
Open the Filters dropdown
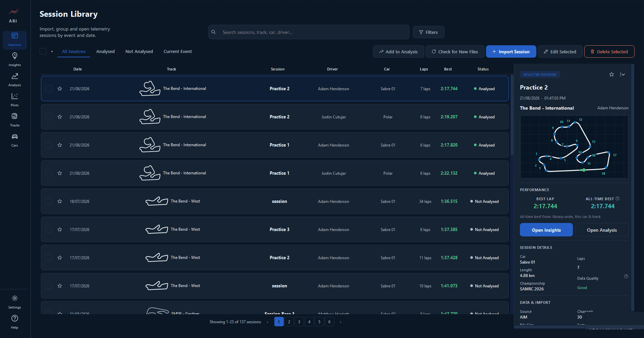tap(428, 32)
